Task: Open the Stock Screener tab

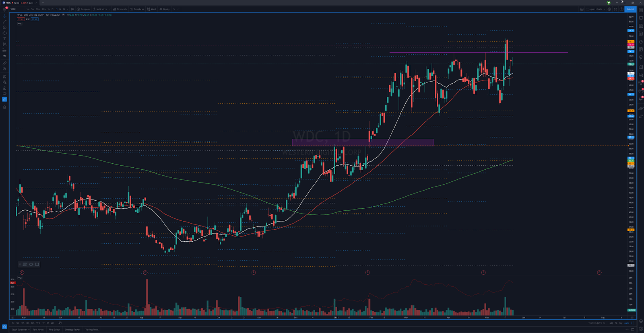Action: [x=19, y=329]
